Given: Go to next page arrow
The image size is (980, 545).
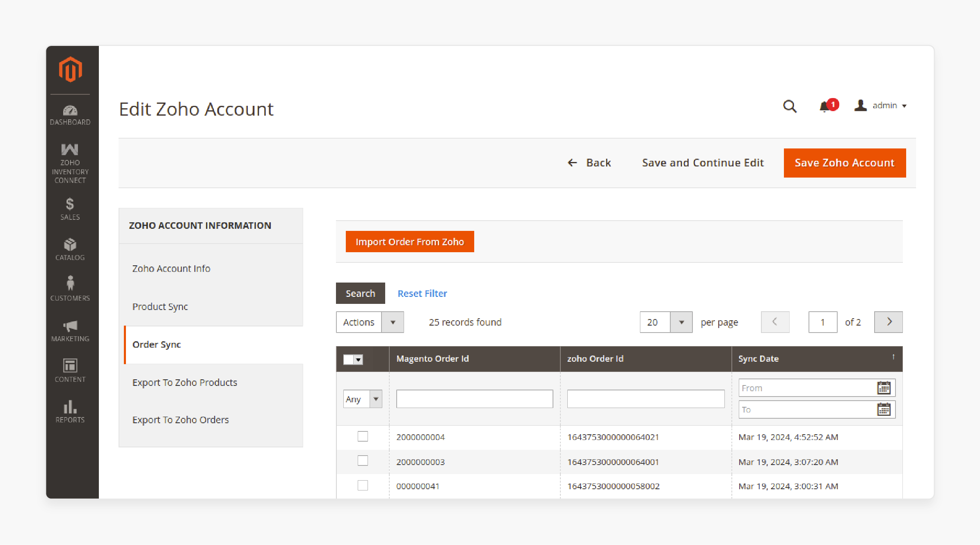Looking at the screenshot, I should 888,322.
